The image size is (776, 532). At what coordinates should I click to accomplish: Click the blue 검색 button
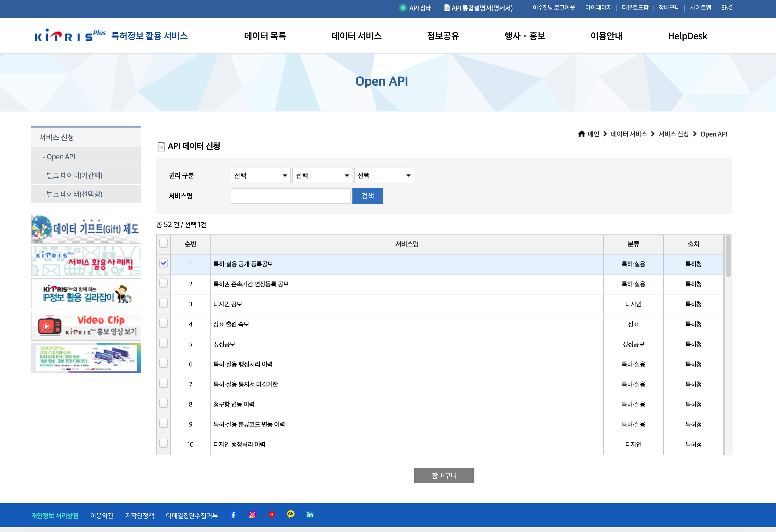click(367, 196)
